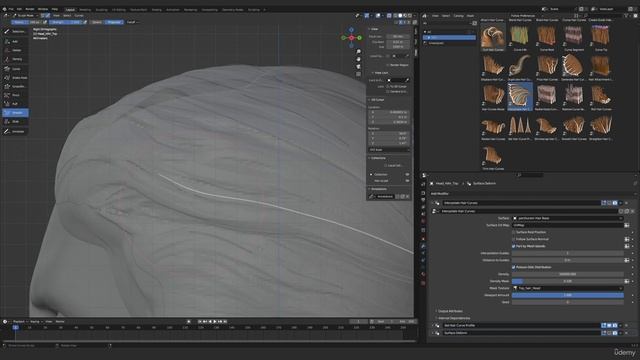This screenshot has height=360, width=640.
Task: Open the Keying menu in timeline
Action: click(x=35, y=322)
